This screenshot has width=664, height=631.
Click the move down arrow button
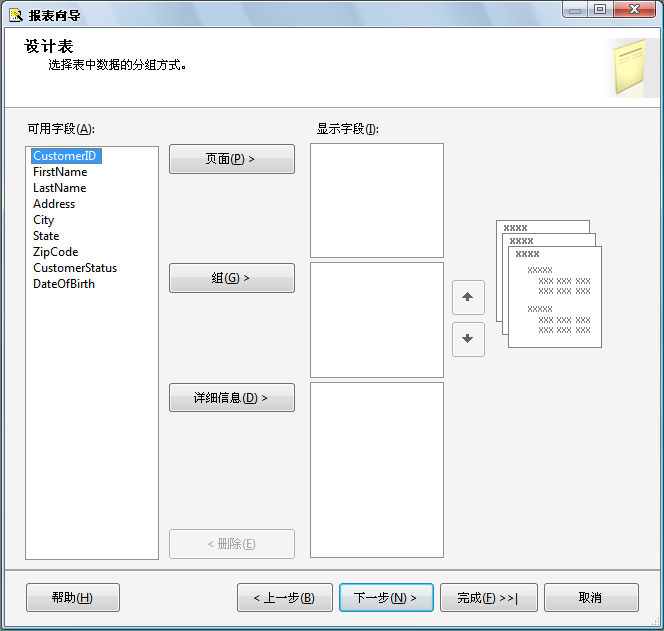tap(468, 339)
